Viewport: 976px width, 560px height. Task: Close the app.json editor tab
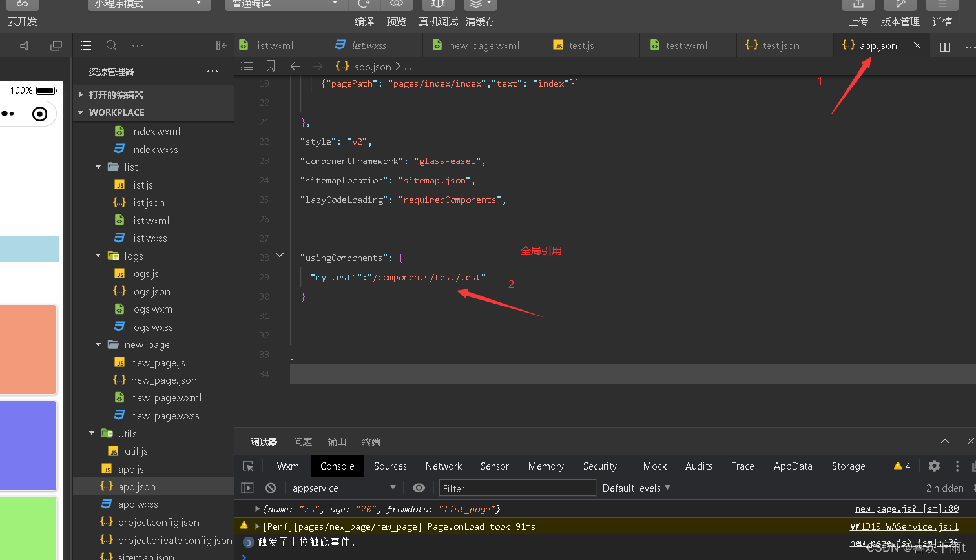pyautogui.click(x=917, y=45)
